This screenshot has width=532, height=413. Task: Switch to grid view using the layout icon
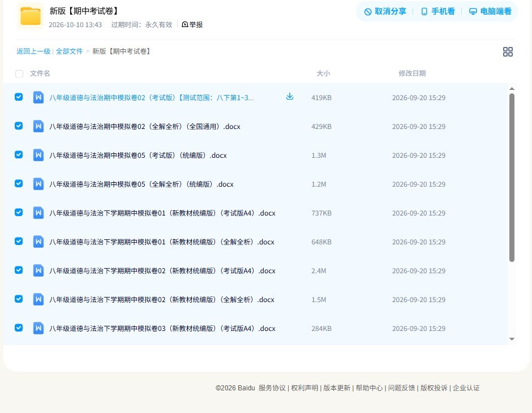coord(508,51)
